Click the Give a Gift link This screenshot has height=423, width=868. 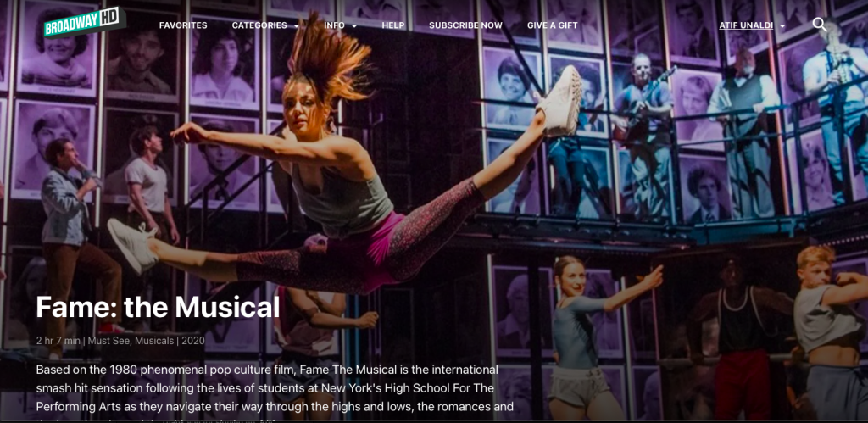553,25
